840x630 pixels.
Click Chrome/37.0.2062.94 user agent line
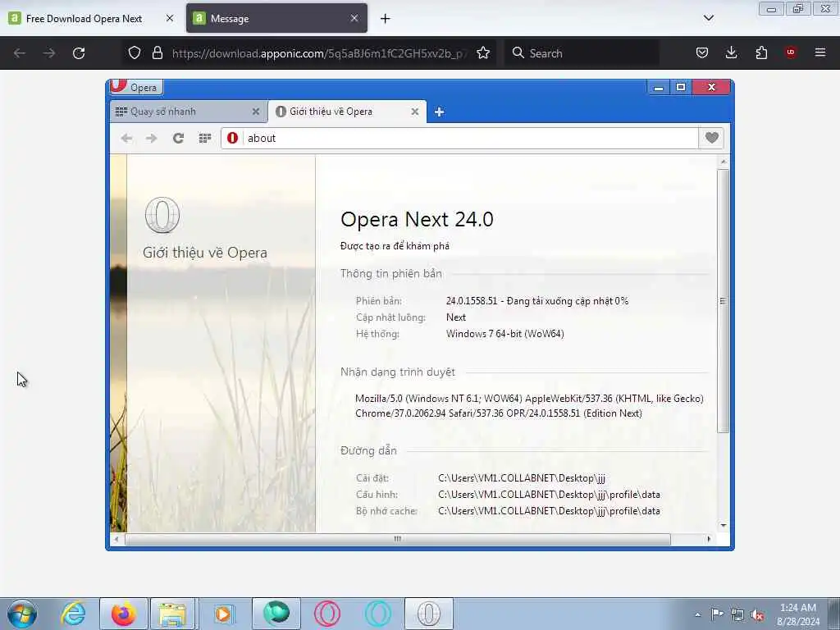tap(499, 413)
